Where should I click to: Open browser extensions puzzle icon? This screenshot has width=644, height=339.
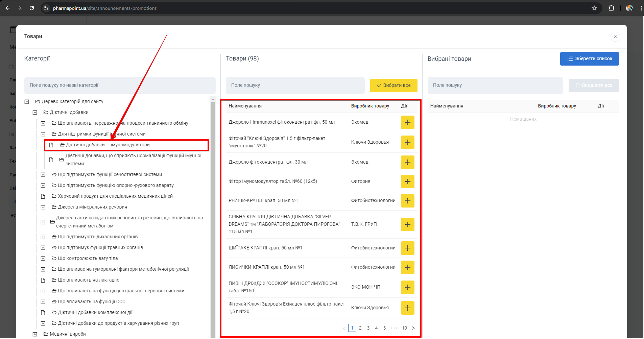click(x=611, y=8)
